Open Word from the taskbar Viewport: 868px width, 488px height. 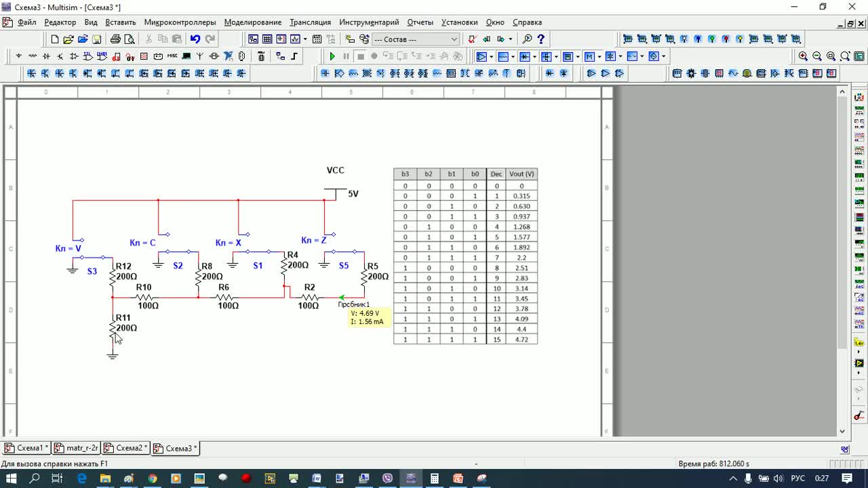pos(317,479)
